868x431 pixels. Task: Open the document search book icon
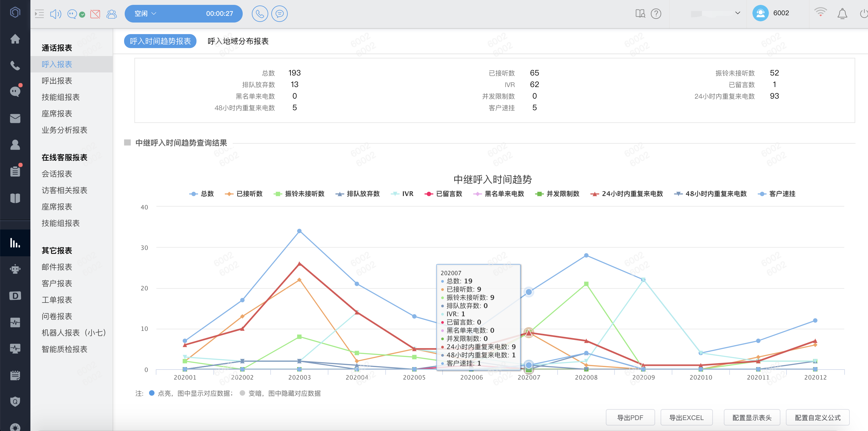click(x=640, y=13)
